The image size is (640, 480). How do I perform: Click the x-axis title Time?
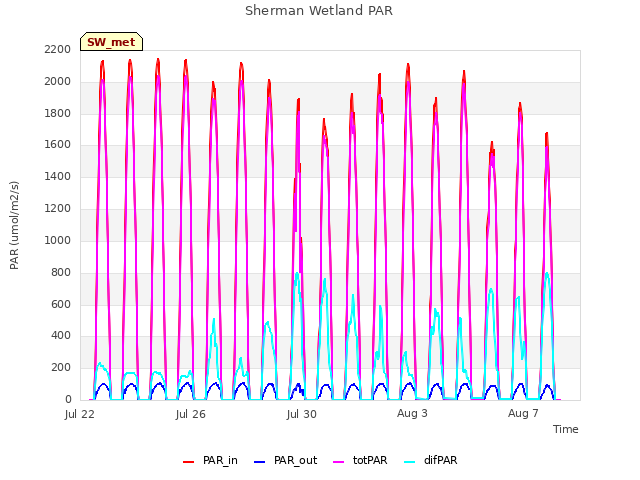(x=565, y=429)
